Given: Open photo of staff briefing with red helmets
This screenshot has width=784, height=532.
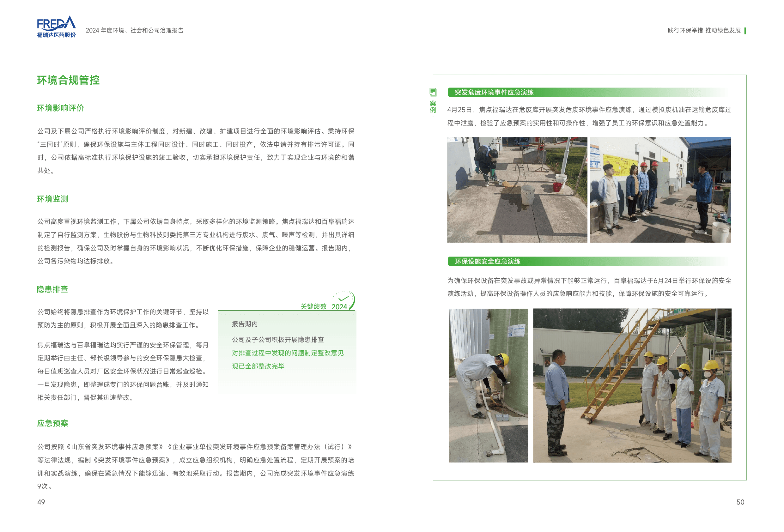Looking at the screenshot, I should (x=660, y=190).
